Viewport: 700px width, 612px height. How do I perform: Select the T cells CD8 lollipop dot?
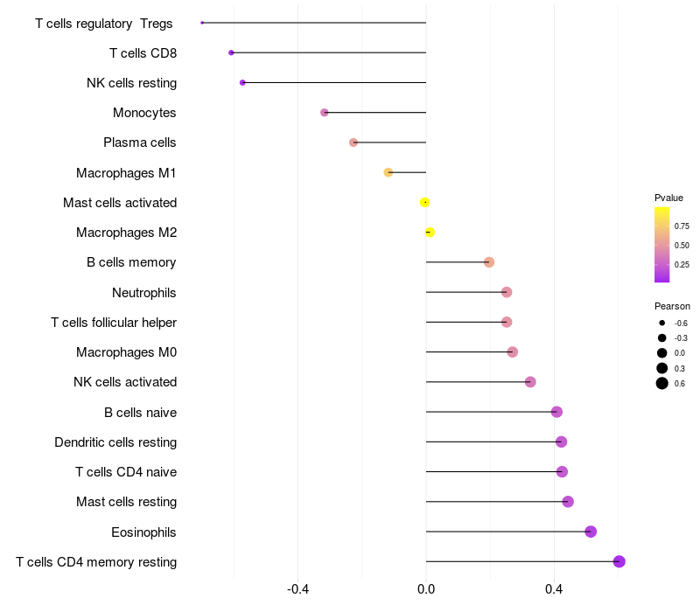[x=231, y=52]
